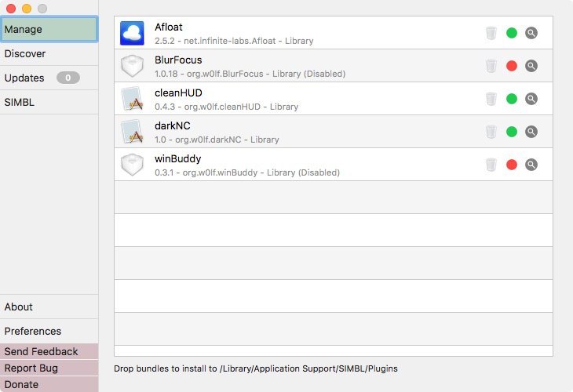Click the Send Feedback button

click(x=49, y=351)
